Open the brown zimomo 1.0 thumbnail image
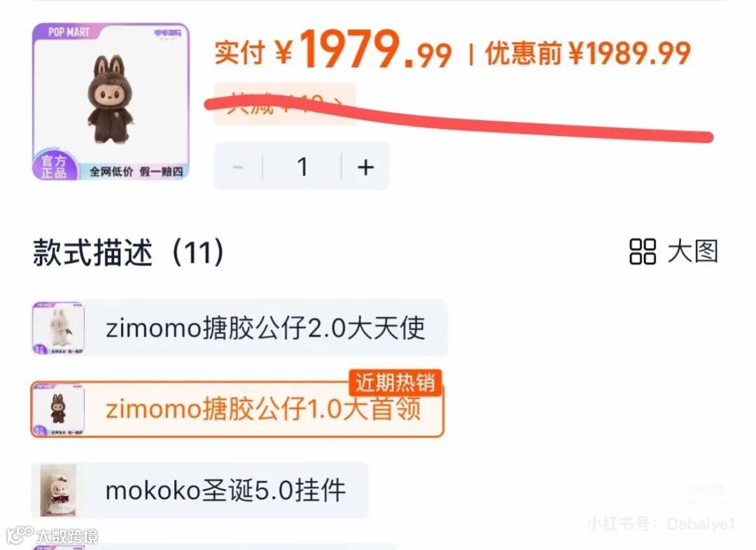The width and height of the screenshot is (756, 550). 58,409
